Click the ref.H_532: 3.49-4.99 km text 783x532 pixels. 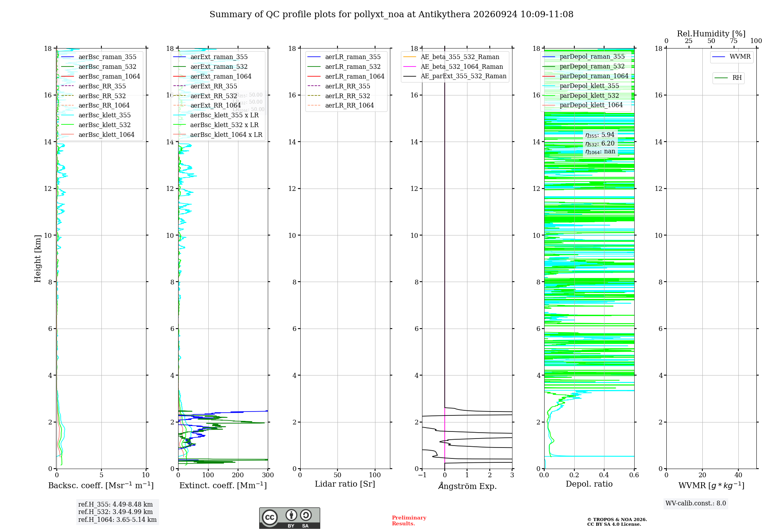[115, 512]
